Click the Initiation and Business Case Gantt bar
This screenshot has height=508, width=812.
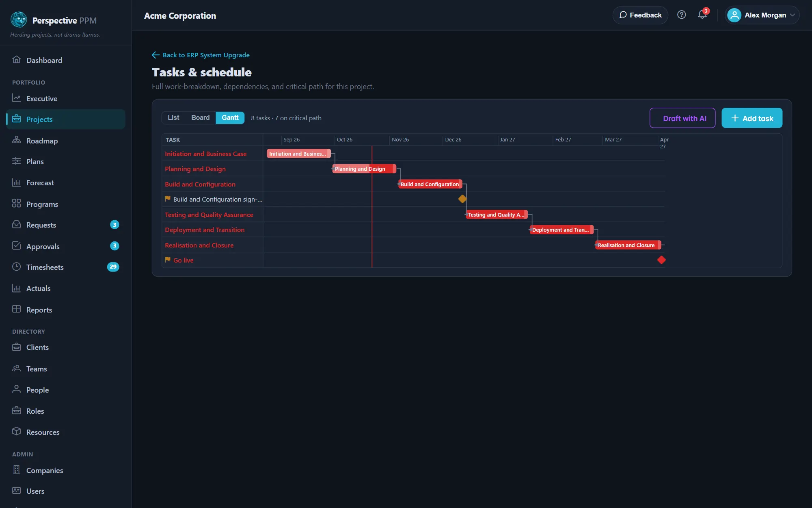(299, 154)
